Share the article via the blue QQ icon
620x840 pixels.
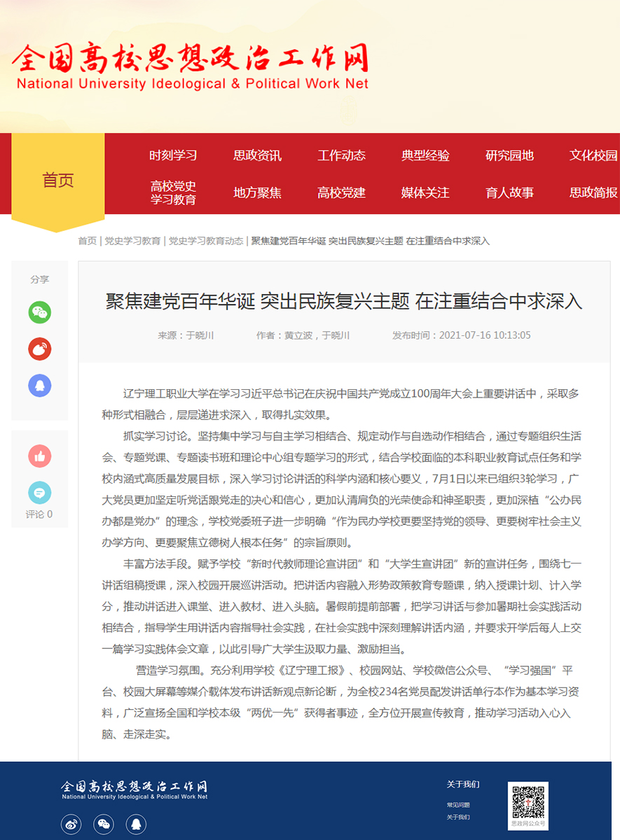40,385
